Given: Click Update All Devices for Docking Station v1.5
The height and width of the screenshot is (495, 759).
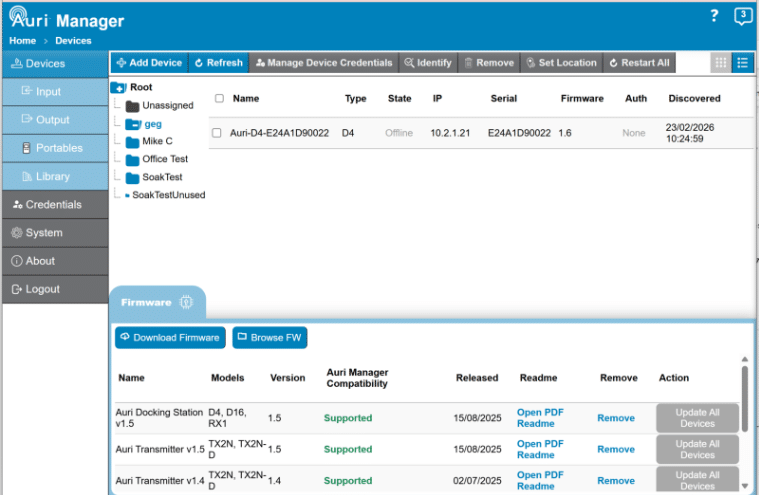Looking at the screenshot, I should [698, 418].
